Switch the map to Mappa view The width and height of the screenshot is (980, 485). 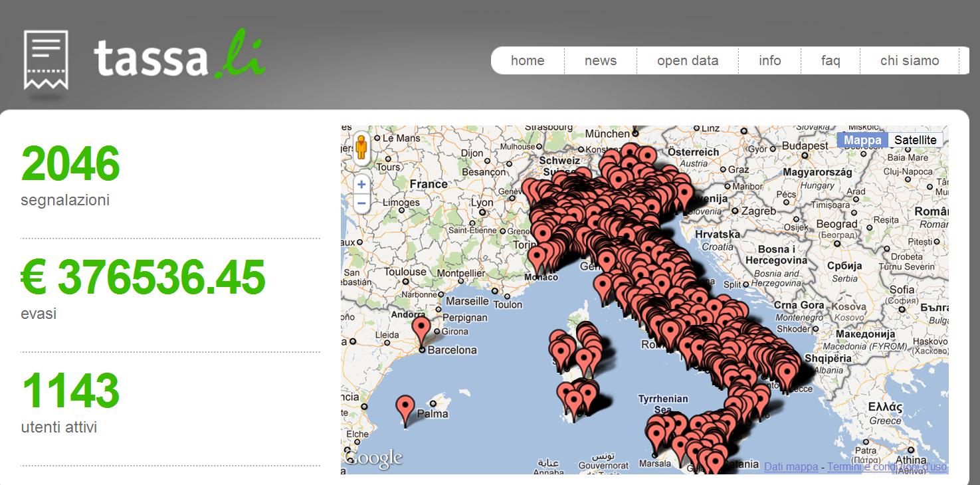pos(862,140)
